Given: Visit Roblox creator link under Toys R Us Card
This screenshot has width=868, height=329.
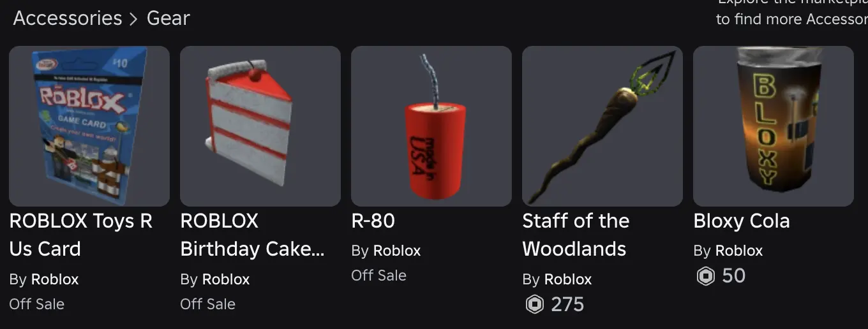Looking at the screenshot, I should (x=55, y=279).
